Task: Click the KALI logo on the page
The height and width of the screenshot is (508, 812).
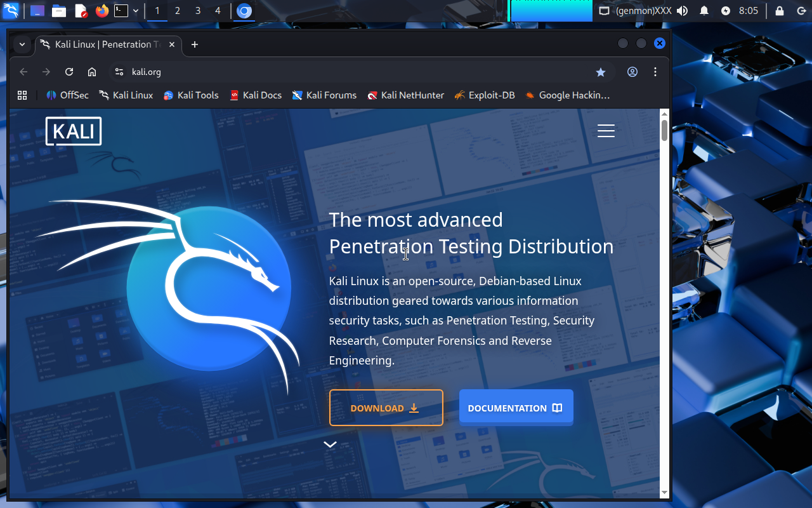Action: (74, 131)
